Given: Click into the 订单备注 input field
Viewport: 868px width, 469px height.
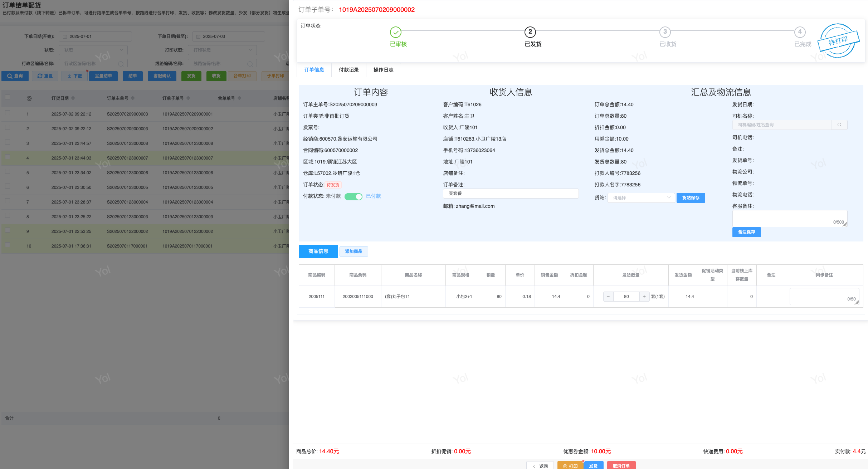Looking at the screenshot, I should pyautogui.click(x=511, y=194).
